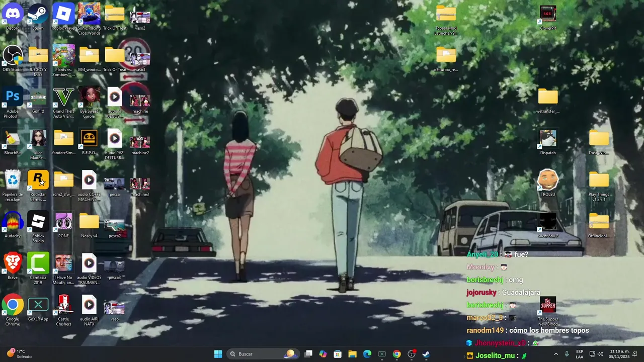This screenshot has width=644, height=362.
Task: Launch GoXLR App desktop shortcut
Action: 38,308
